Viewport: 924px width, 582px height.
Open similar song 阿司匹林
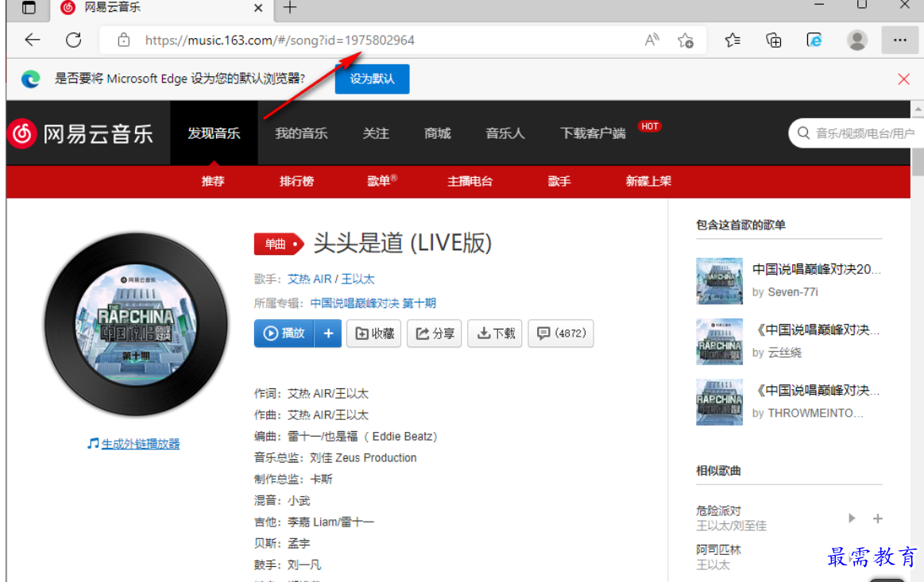click(x=718, y=549)
